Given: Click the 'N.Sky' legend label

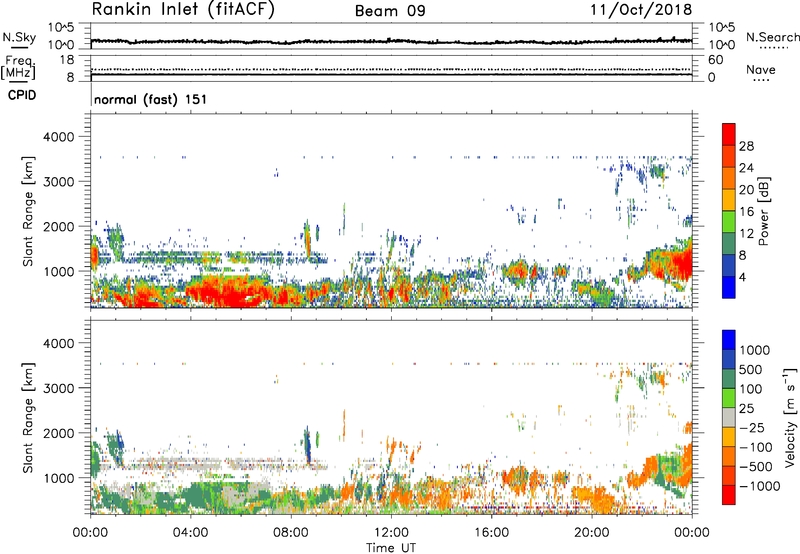Looking at the screenshot, I should coord(19,37).
